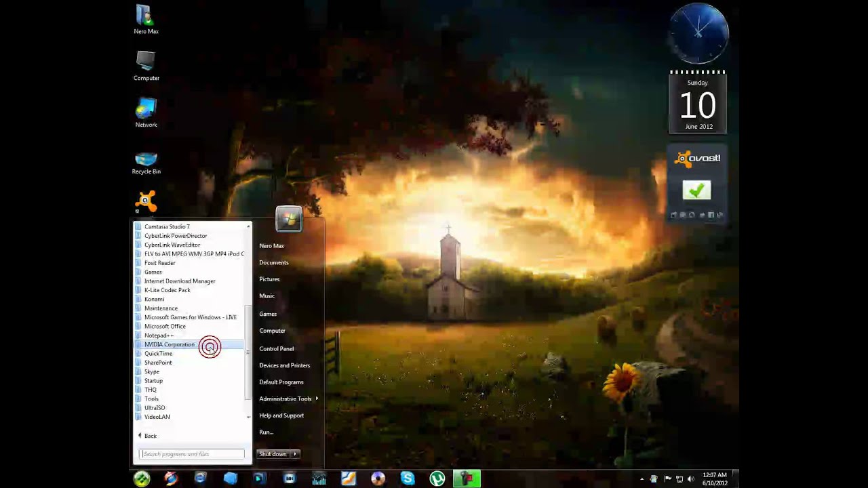Click Back in the programs list

pyautogui.click(x=148, y=436)
